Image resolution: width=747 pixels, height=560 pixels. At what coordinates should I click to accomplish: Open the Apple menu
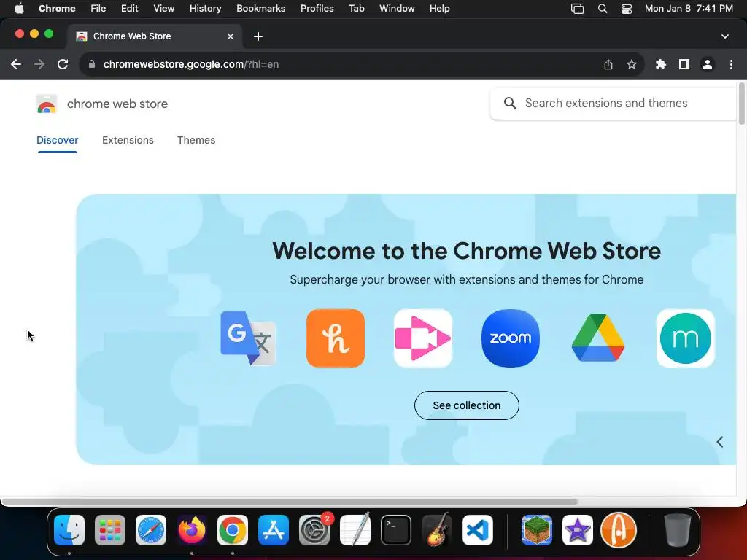19,9
